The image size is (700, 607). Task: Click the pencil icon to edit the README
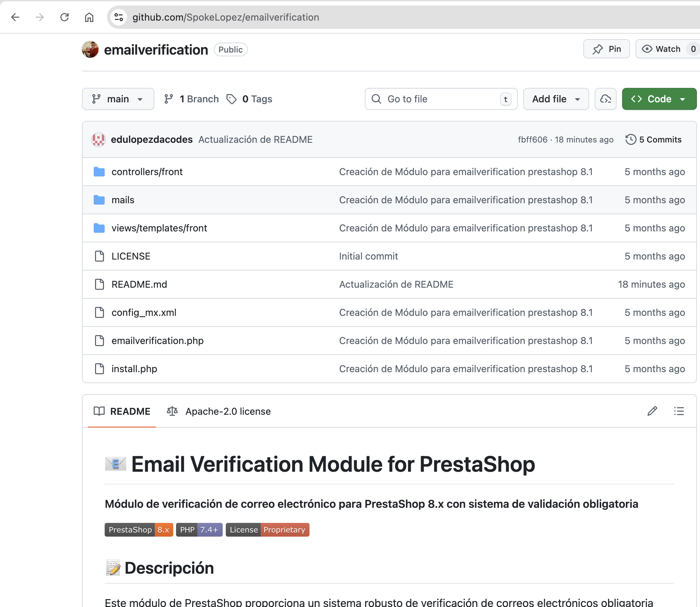(x=652, y=411)
